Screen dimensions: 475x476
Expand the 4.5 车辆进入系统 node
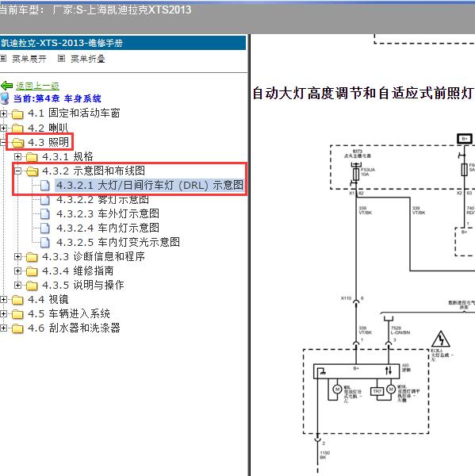[x=3, y=314]
